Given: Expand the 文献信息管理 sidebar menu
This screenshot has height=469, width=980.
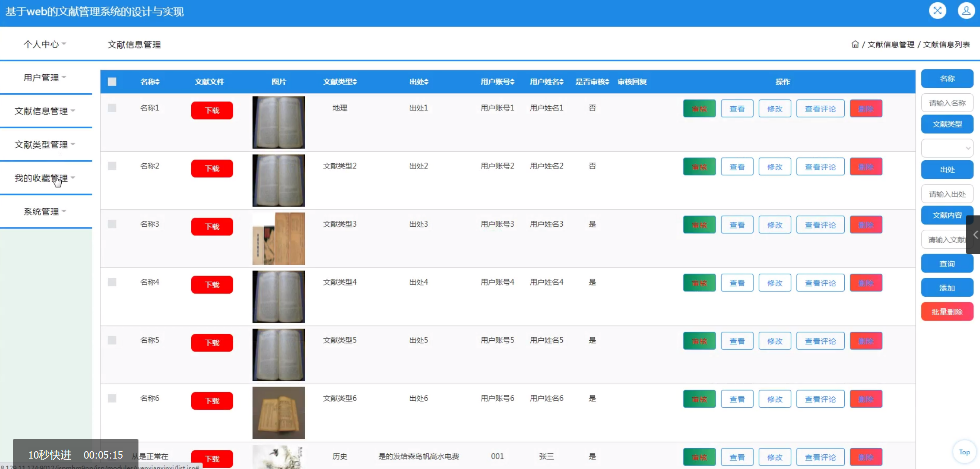Looking at the screenshot, I should pyautogui.click(x=45, y=111).
